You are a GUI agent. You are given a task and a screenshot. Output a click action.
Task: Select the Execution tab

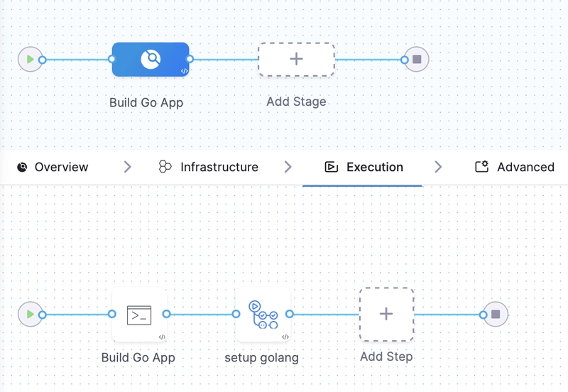[x=363, y=168]
